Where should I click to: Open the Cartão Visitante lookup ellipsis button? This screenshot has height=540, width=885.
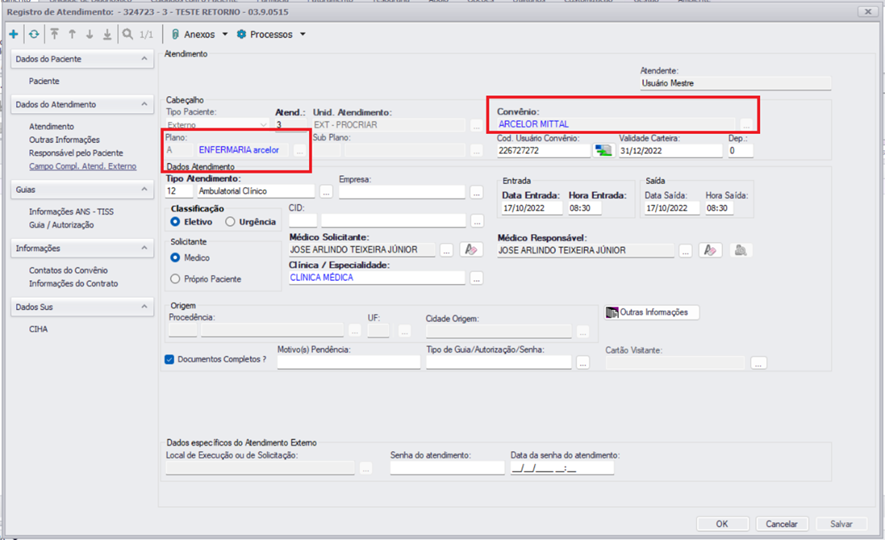pos(759,363)
